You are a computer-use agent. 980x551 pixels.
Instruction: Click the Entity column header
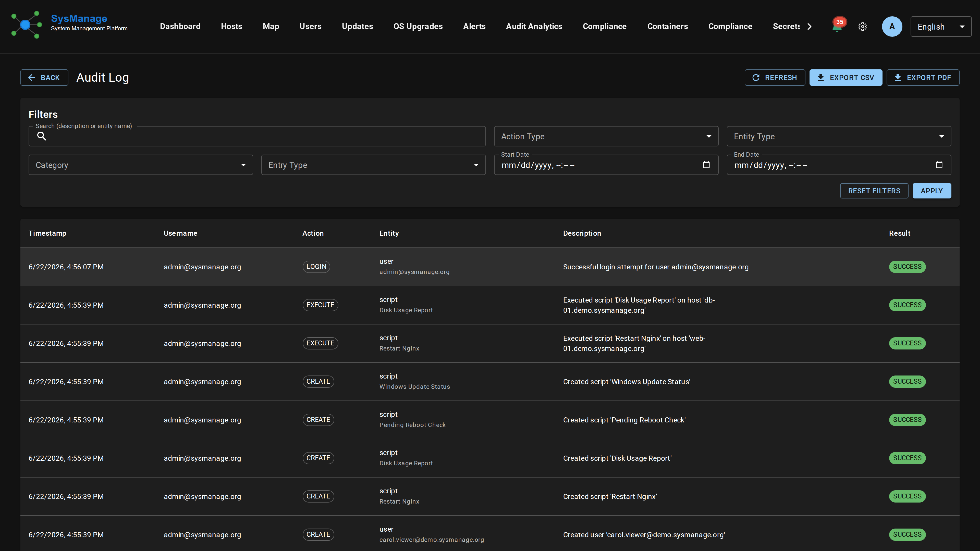pyautogui.click(x=389, y=233)
